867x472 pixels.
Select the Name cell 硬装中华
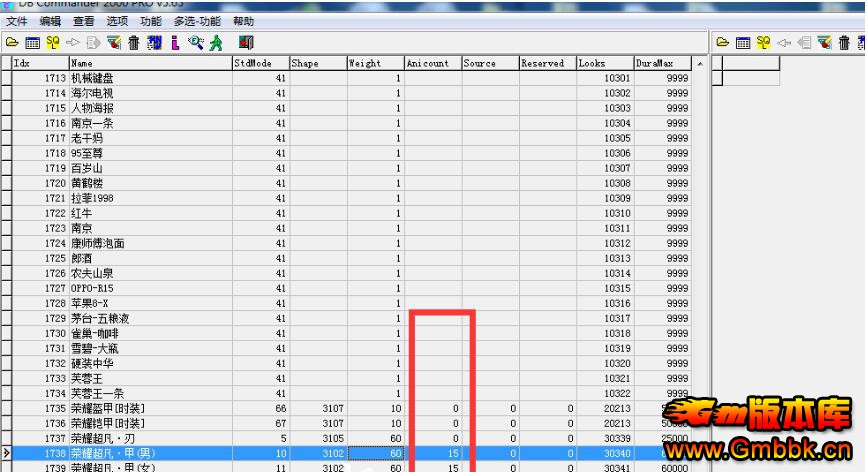pyautogui.click(x=151, y=363)
